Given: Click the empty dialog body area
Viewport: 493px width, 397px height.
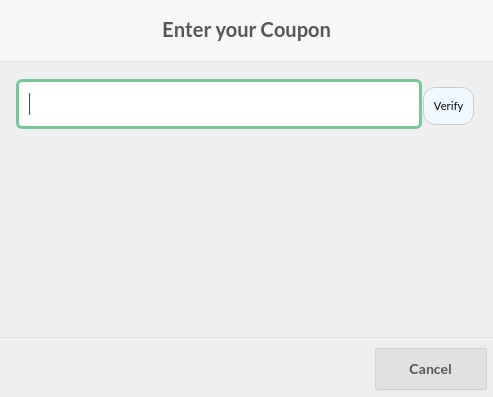Looking at the screenshot, I should [x=246, y=233].
